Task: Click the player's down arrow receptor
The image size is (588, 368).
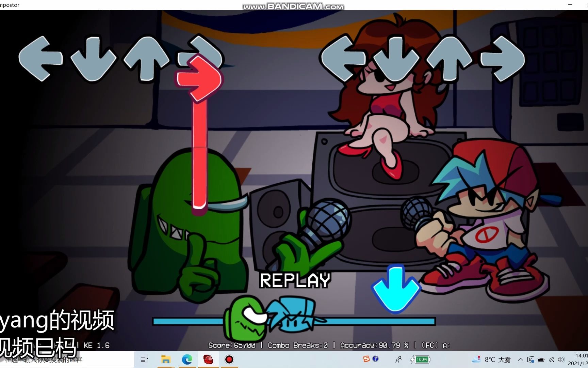Action: coord(396,59)
